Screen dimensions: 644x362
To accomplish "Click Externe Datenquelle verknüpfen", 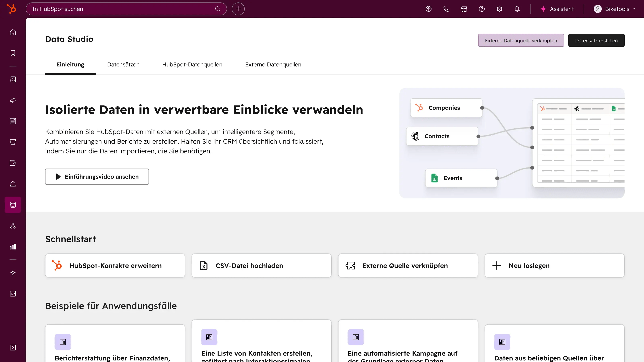I will (x=521, y=40).
